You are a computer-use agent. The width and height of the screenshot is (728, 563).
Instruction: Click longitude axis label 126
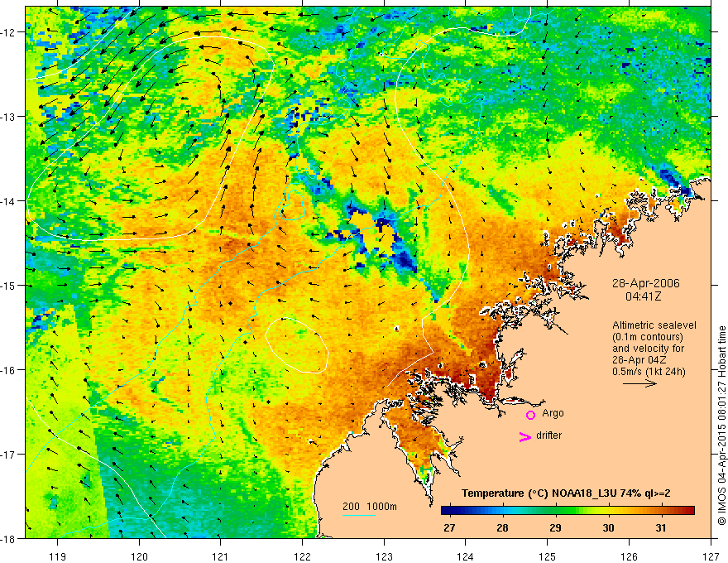click(x=629, y=556)
